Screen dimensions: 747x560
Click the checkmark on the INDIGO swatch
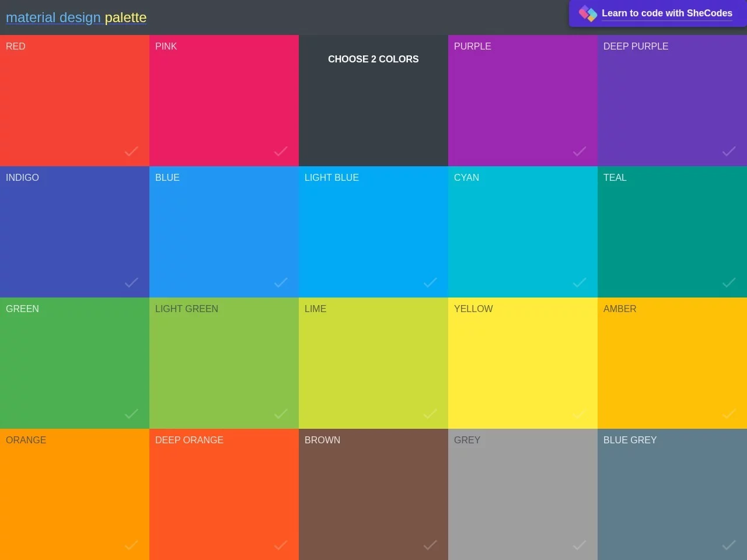[x=131, y=283]
